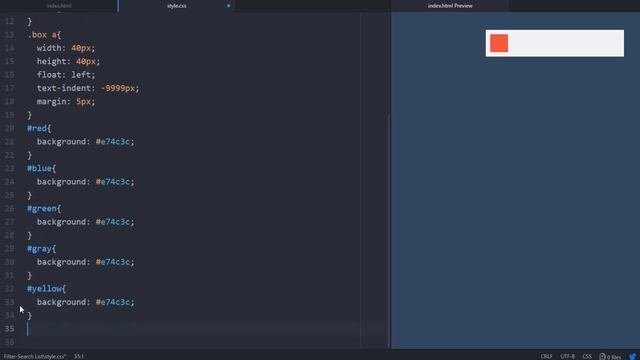Viewport: 640px width, 360px height.
Task: Click line number 20 in gutter
Action: point(9,128)
